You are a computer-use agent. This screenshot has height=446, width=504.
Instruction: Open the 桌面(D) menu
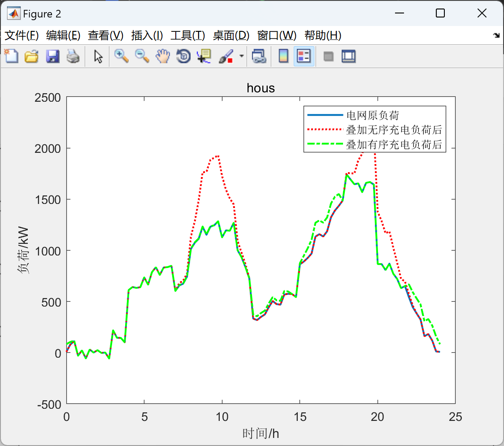[231, 35]
